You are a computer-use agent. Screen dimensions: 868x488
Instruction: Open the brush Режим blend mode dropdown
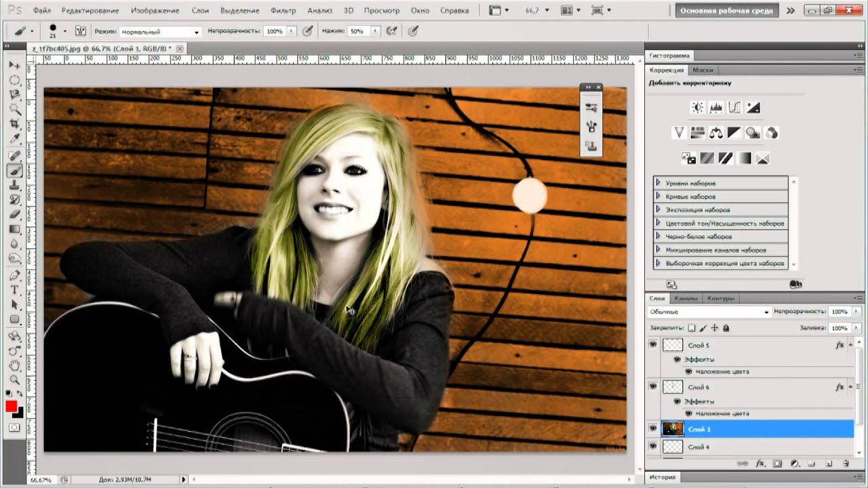pos(160,32)
